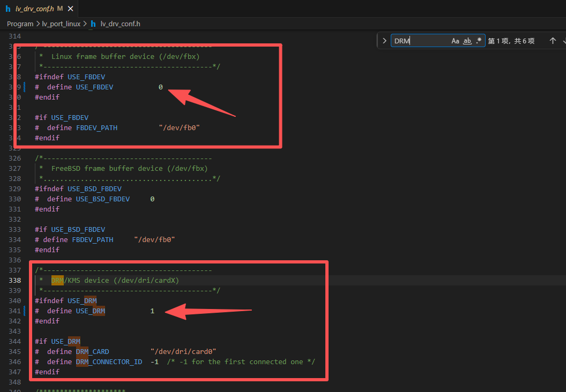Click the "#if USE_DRM" line
This screenshot has height=392, width=566.
point(58,342)
